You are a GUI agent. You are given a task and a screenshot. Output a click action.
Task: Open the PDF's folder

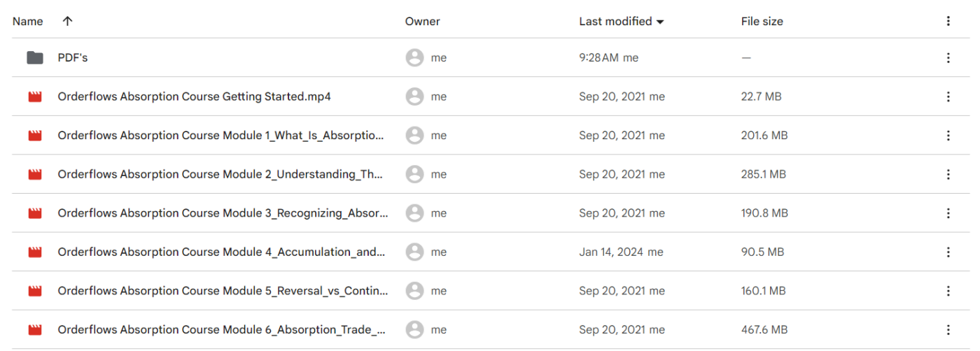(x=72, y=58)
